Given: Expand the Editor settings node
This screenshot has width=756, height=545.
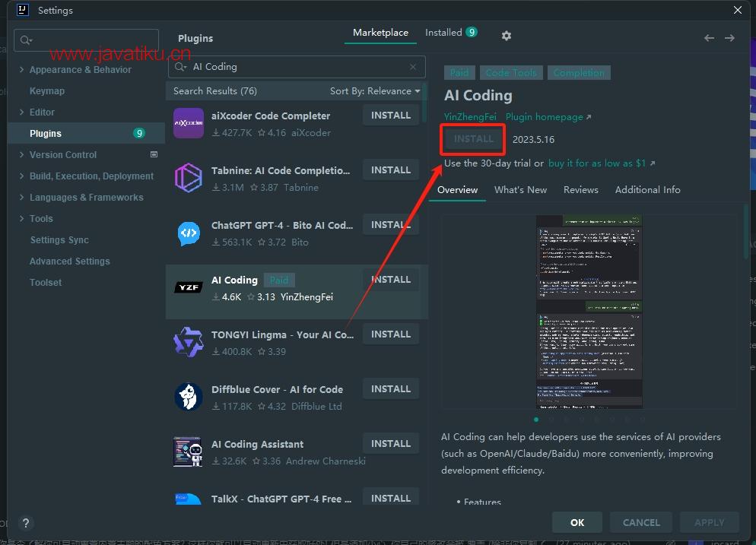Looking at the screenshot, I should point(22,112).
